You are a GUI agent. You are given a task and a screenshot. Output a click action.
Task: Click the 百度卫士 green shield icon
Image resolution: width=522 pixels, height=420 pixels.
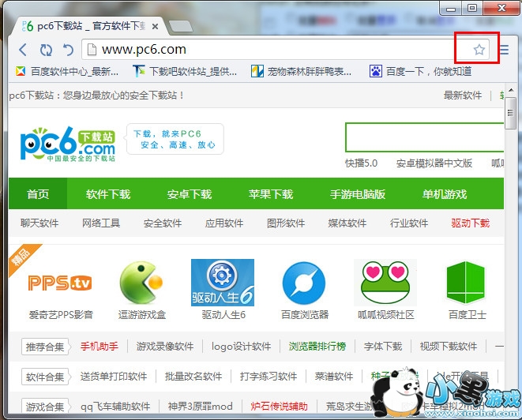(466, 282)
